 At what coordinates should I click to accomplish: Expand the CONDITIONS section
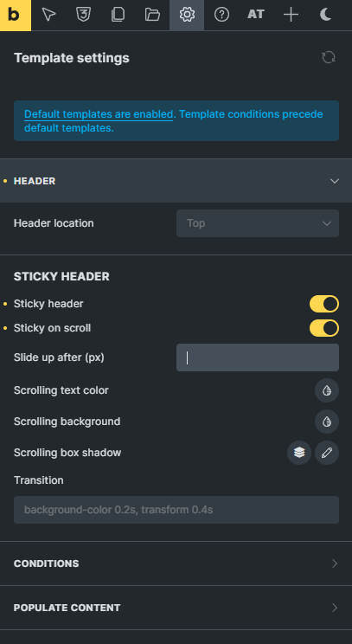pyautogui.click(x=176, y=563)
